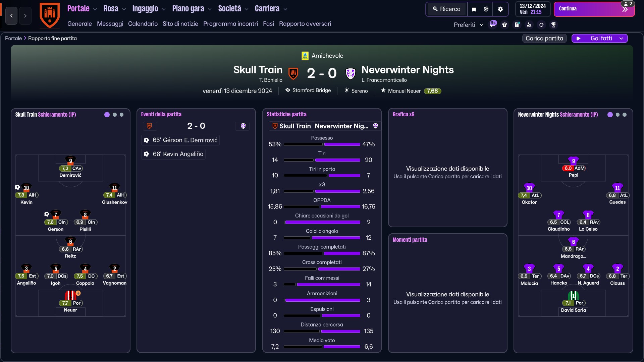This screenshot has width=644, height=362.
Task: Click the Carica partita button
Action: pos(544,39)
